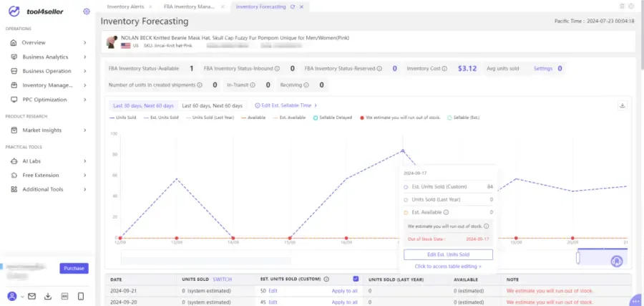Screen dimensions: 644x306
Task: Toggle Est. Units Sold series in legend
Action: [x=161, y=118]
